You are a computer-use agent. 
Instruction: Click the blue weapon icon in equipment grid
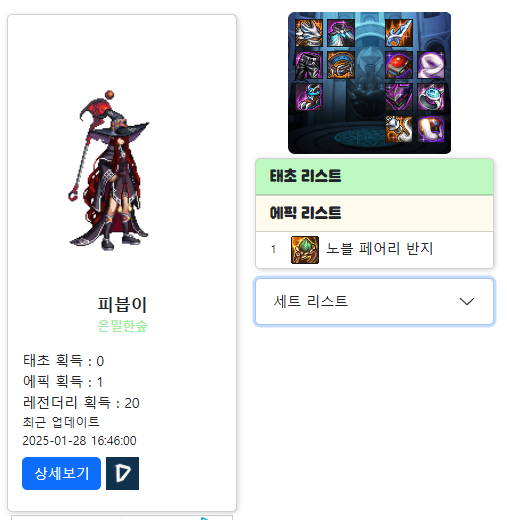click(x=399, y=33)
